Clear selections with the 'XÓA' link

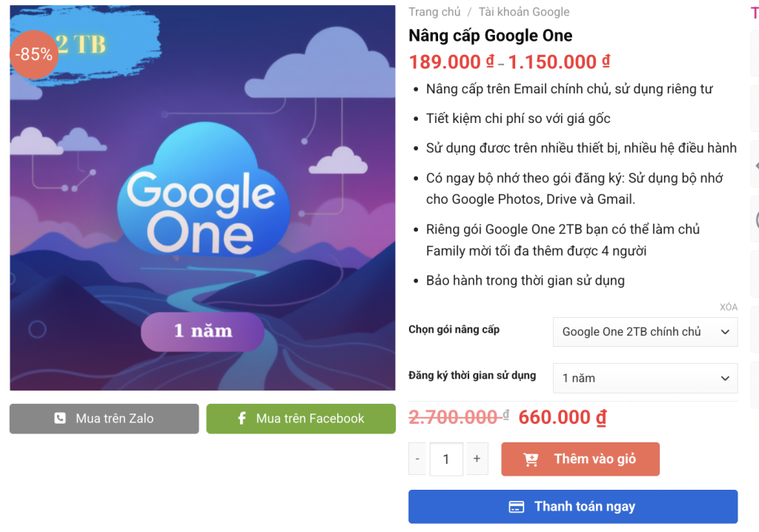point(728,307)
